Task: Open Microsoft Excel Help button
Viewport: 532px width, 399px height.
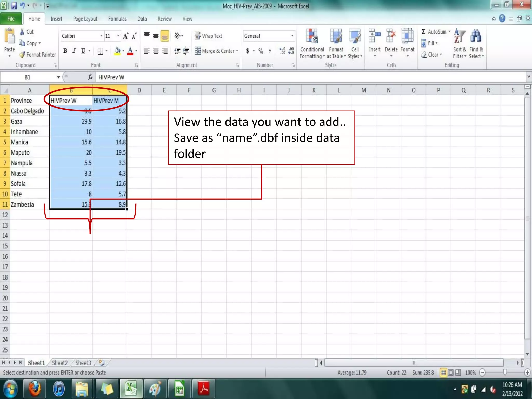Action: click(x=502, y=18)
